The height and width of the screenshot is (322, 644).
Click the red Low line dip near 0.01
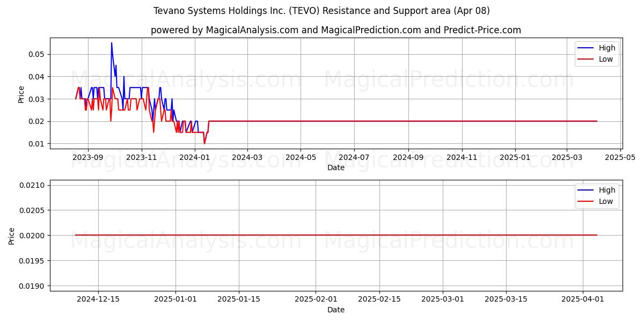(204, 143)
